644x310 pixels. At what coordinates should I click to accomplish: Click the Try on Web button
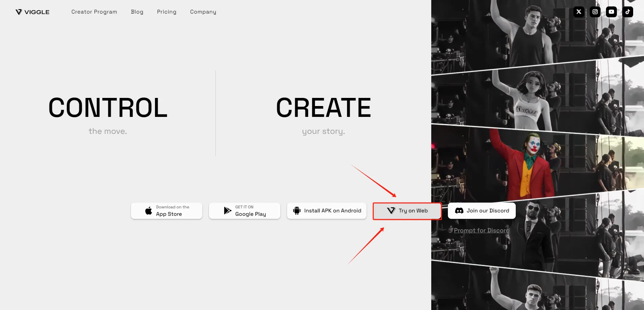coord(407,211)
